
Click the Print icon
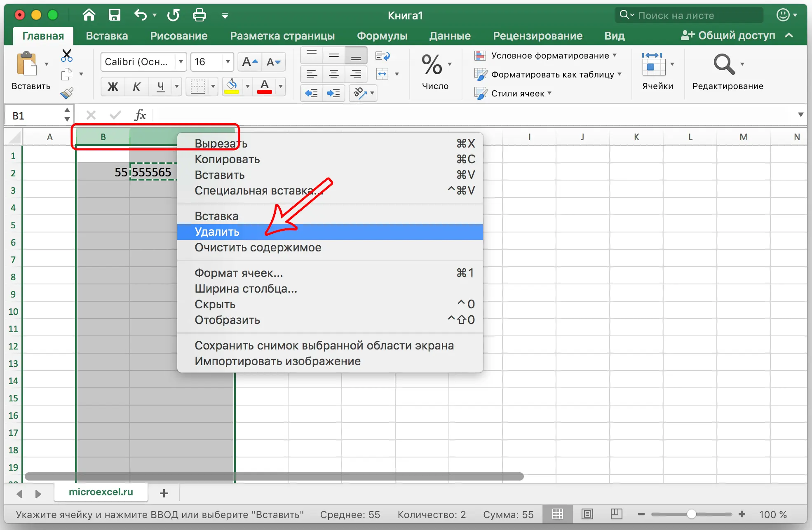tap(199, 15)
